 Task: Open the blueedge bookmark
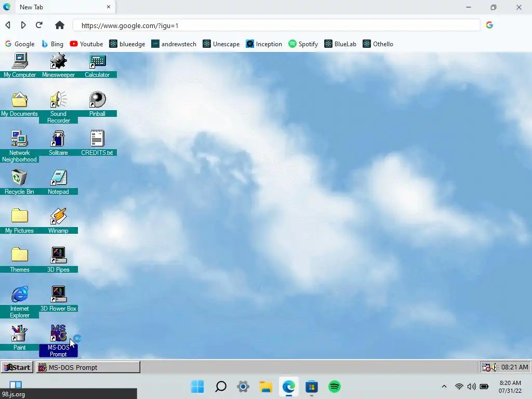pyautogui.click(x=127, y=44)
